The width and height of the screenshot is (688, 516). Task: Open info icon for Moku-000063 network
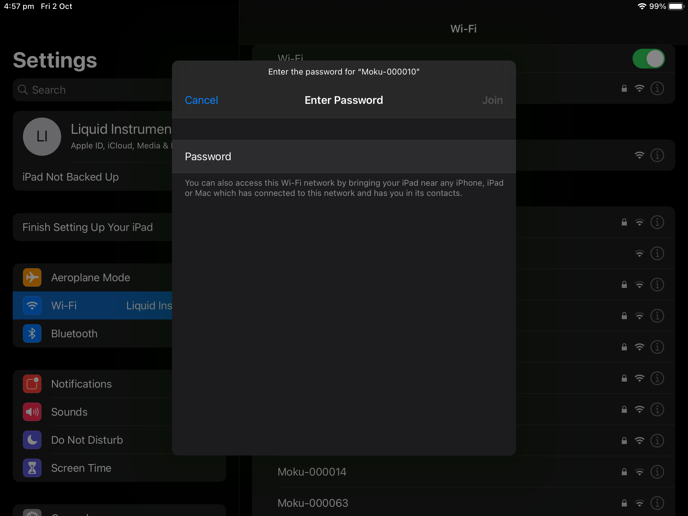point(657,503)
